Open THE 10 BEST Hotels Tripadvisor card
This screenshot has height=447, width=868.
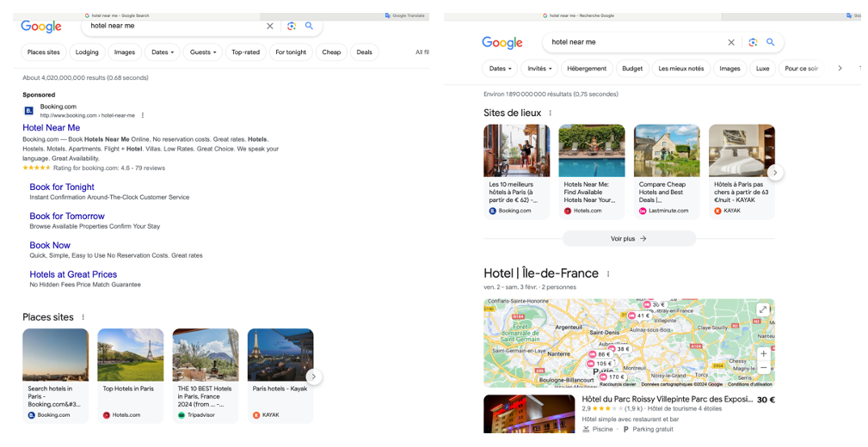coord(206,376)
